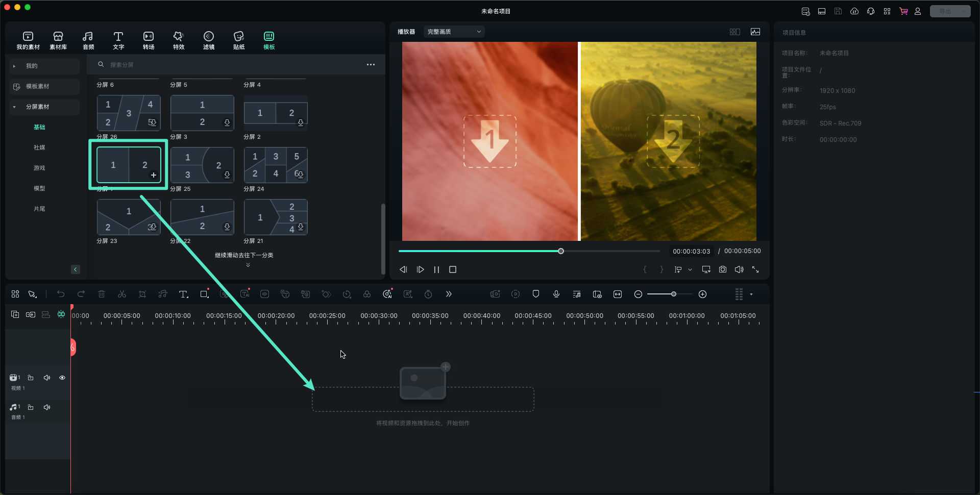980x495 pixels.
Task: Click the timeline zoom slider handle
Action: (x=674, y=294)
